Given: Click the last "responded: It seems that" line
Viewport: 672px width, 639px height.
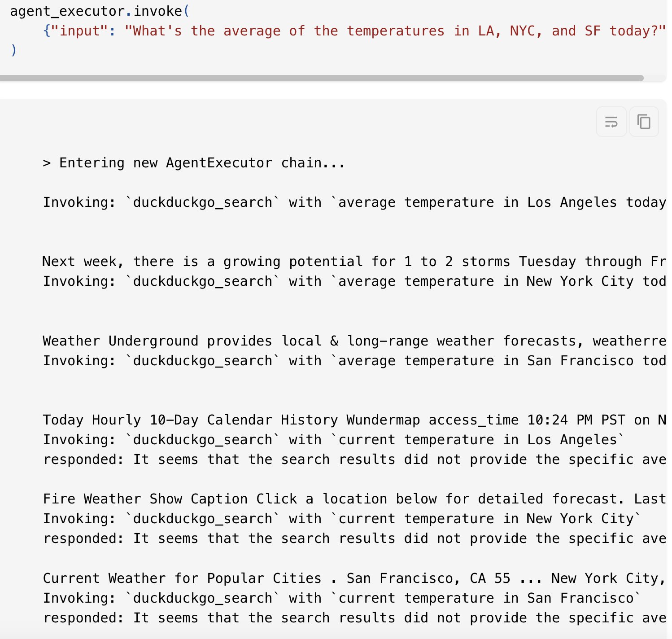Looking at the screenshot, I should coord(355,618).
